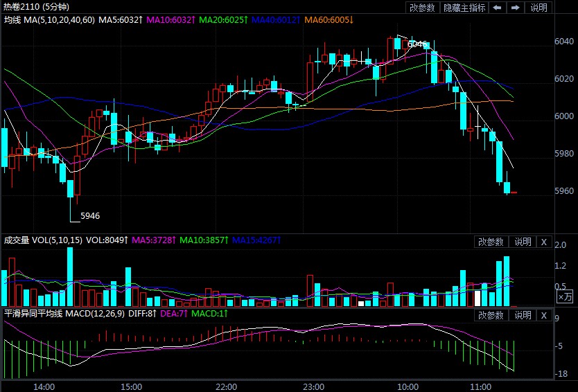Open 说明 help for the MACD panel
The width and height of the screenshot is (578, 392).
pos(522,316)
